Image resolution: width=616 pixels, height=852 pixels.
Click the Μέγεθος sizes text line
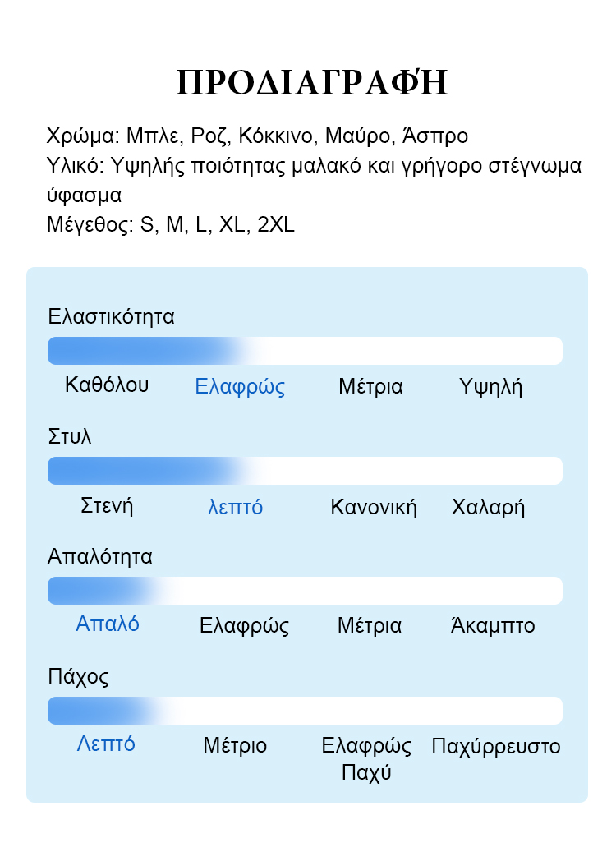tap(171, 224)
